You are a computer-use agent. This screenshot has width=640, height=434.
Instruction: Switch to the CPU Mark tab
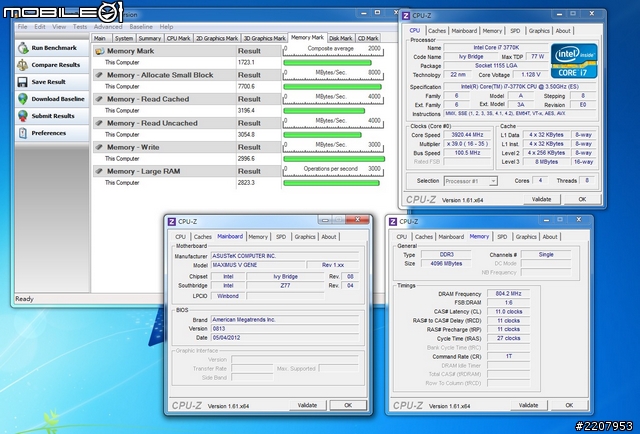[x=178, y=38]
